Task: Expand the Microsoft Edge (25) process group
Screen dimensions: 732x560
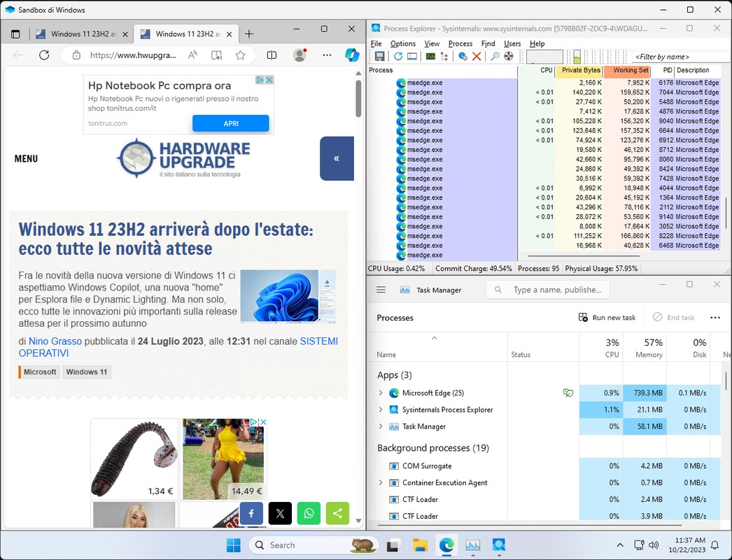Action: click(x=381, y=393)
